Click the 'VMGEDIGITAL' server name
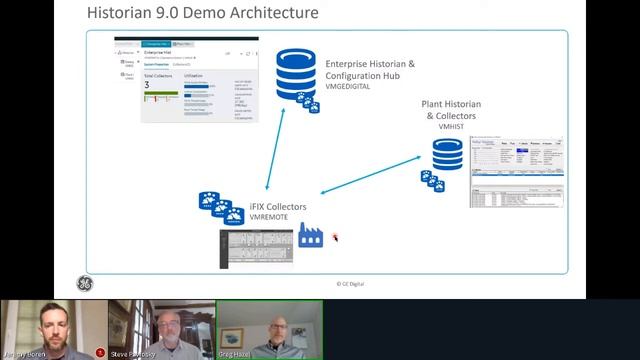 coord(348,87)
